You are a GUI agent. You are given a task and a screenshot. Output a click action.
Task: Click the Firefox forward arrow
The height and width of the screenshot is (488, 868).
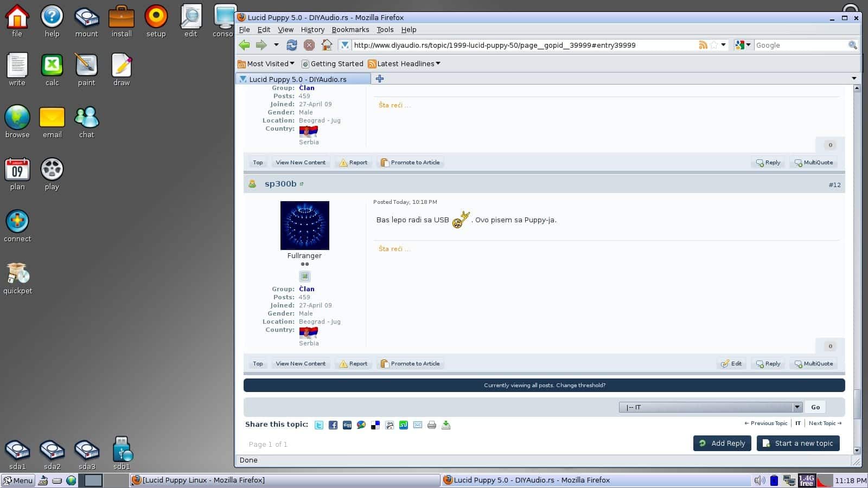point(261,45)
